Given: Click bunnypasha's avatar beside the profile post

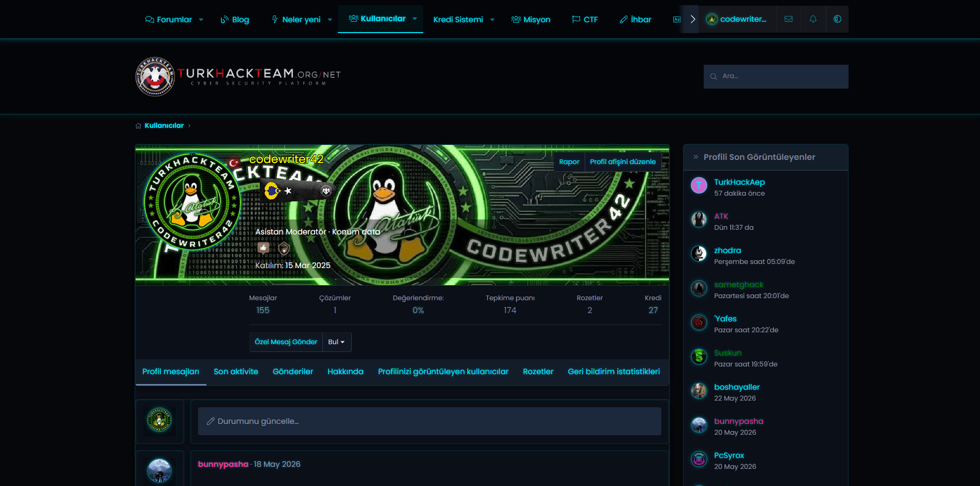Looking at the screenshot, I should (159, 471).
